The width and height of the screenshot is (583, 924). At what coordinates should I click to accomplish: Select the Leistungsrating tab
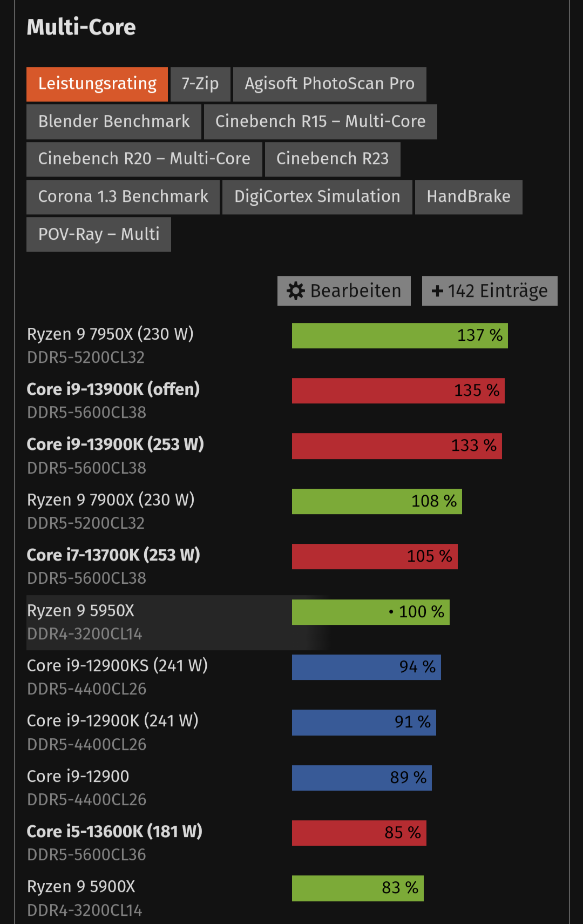pyautogui.click(x=97, y=84)
